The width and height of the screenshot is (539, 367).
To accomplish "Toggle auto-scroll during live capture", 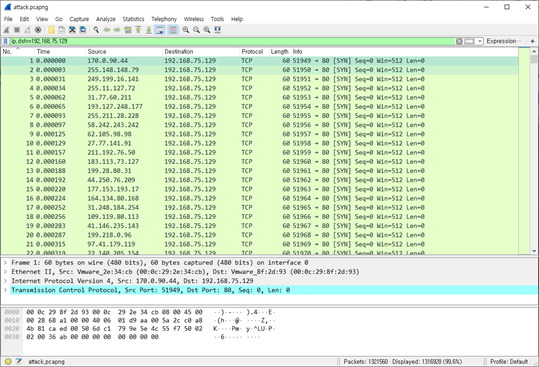I will tap(160, 30).
